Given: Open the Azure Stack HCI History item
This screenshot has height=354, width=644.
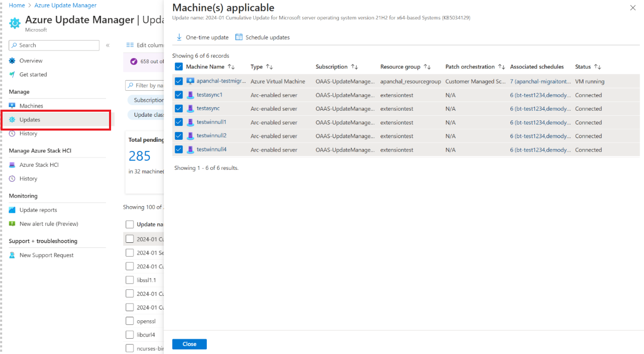Looking at the screenshot, I should [28, 179].
